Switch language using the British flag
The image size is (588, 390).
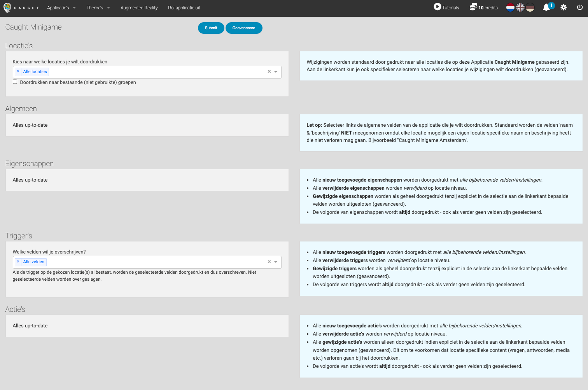tap(520, 7)
